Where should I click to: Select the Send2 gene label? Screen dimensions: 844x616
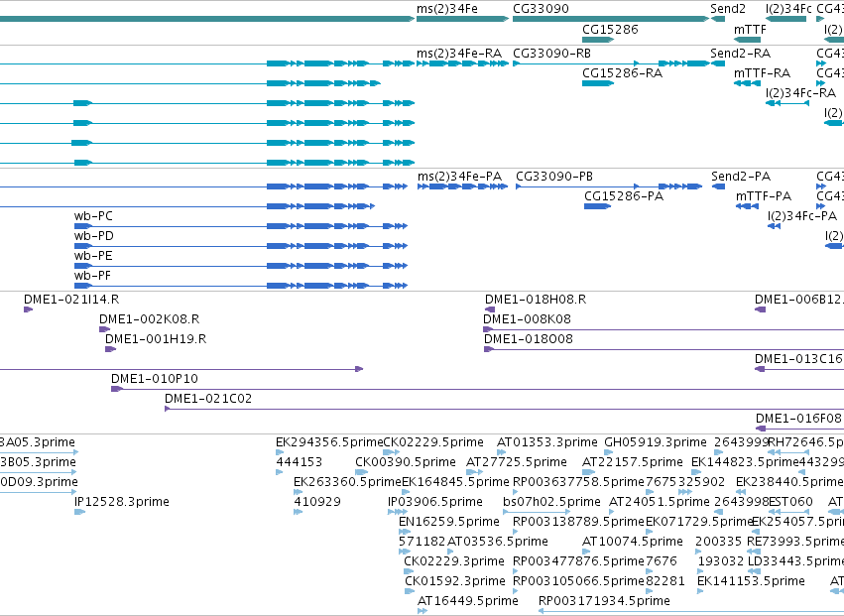click(728, 9)
